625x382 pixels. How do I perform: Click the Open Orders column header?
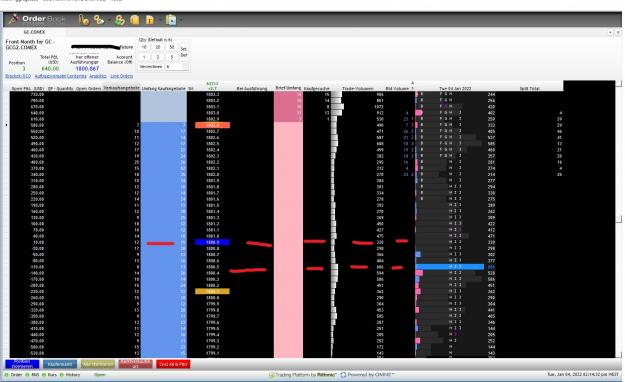coord(88,89)
